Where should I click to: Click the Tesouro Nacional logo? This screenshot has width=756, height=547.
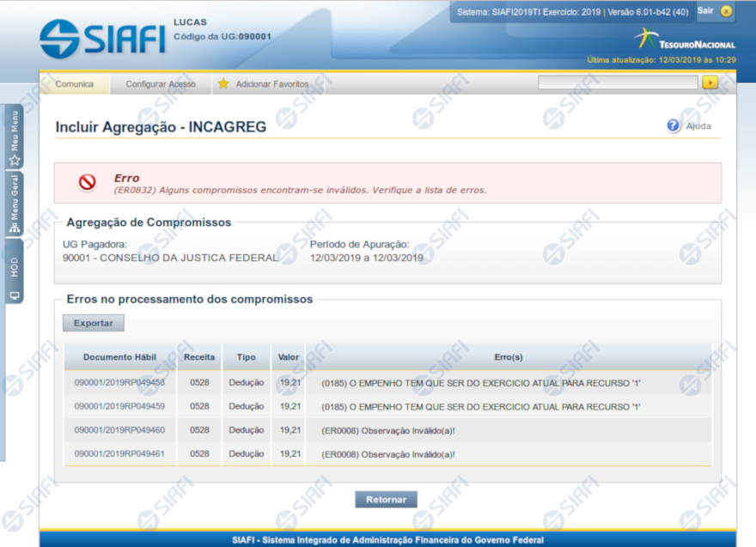(x=685, y=40)
